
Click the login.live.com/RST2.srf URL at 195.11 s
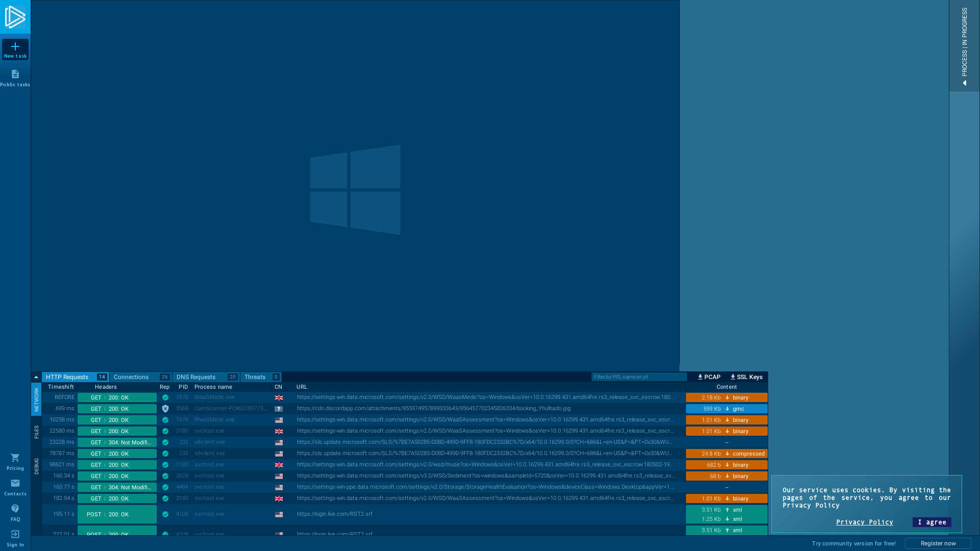(334, 514)
